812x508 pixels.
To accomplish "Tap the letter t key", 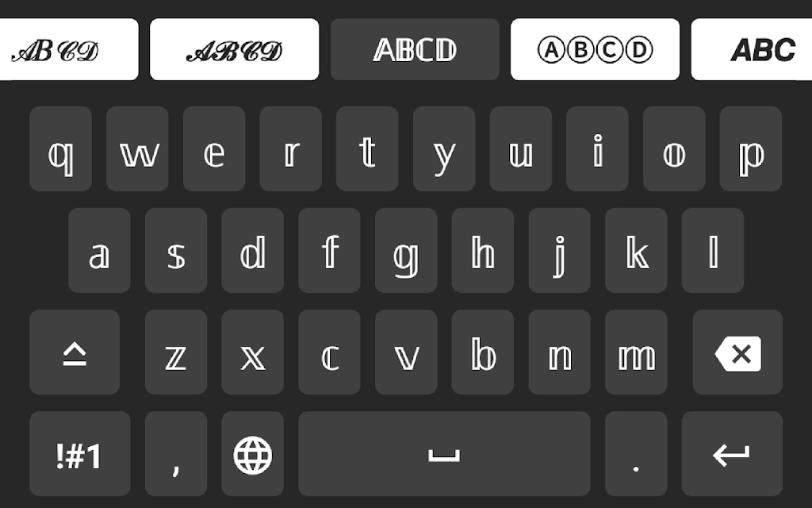I will coord(367,148).
